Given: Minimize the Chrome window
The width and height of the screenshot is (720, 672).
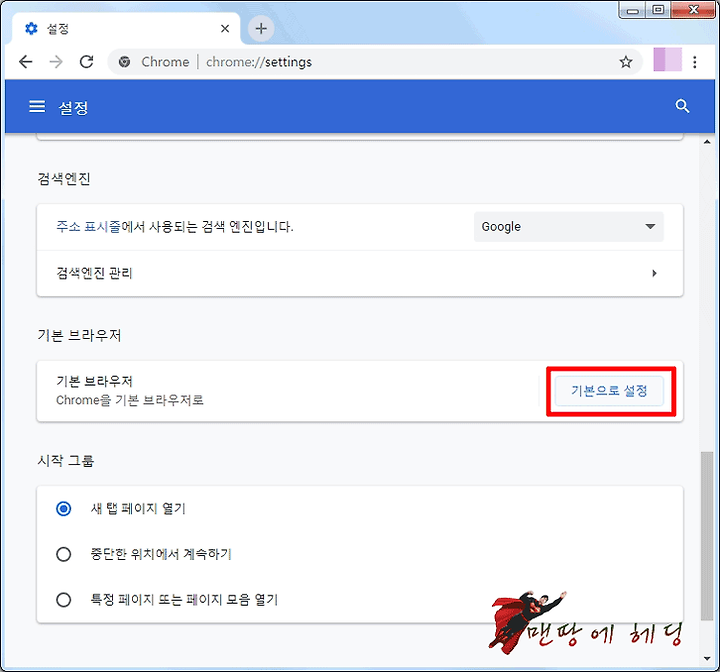Looking at the screenshot, I should point(632,11).
